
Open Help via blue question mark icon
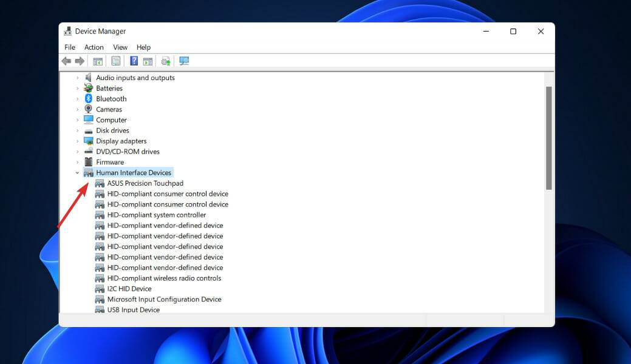pos(134,61)
